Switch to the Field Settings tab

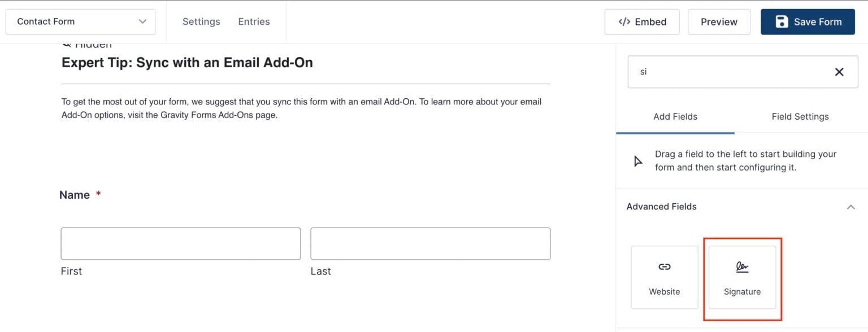[x=800, y=116]
